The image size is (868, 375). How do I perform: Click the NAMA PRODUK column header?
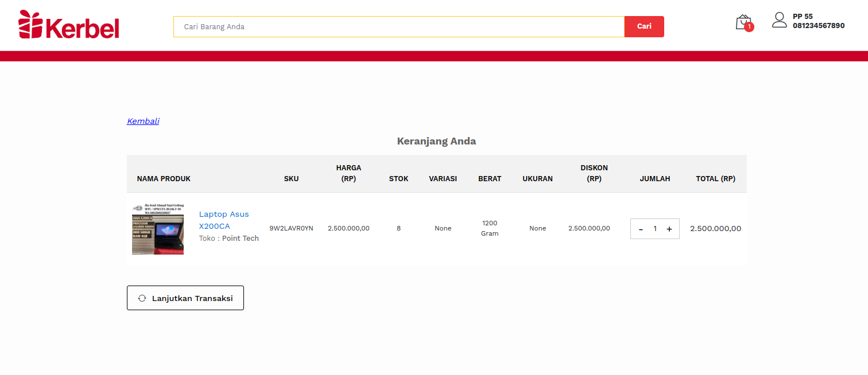(164, 178)
